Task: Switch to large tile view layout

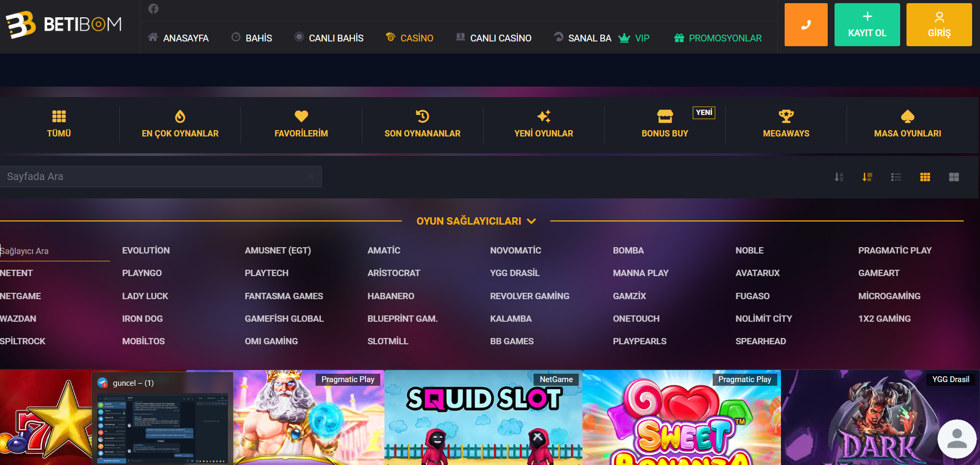Action: (x=954, y=177)
